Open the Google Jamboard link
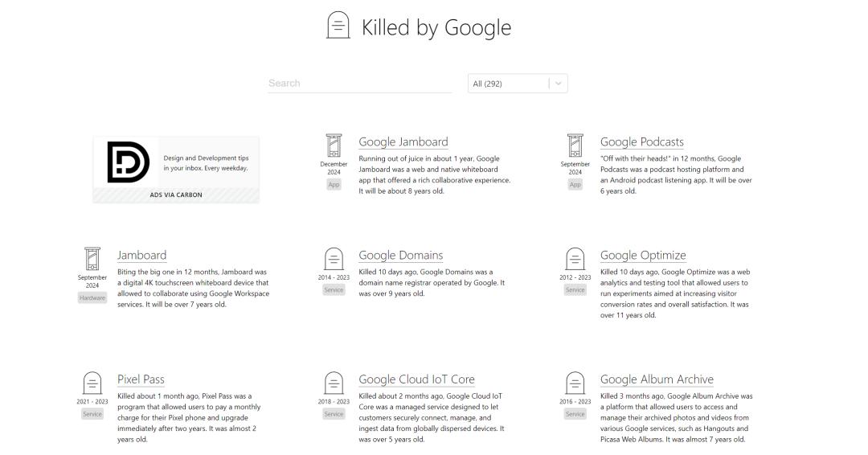The image size is (868, 455). point(403,142)
